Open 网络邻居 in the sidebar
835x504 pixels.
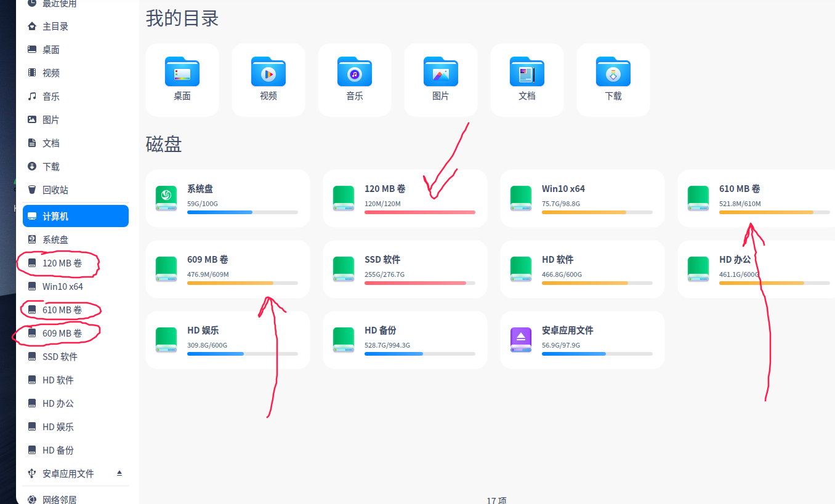coord(76,499)
